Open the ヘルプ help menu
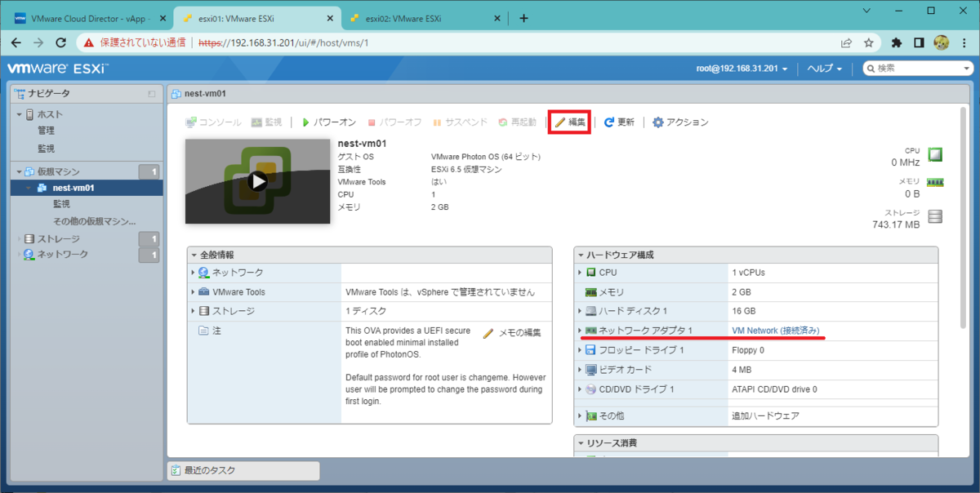This screenshot has width=980, height=493. [824, 69]
